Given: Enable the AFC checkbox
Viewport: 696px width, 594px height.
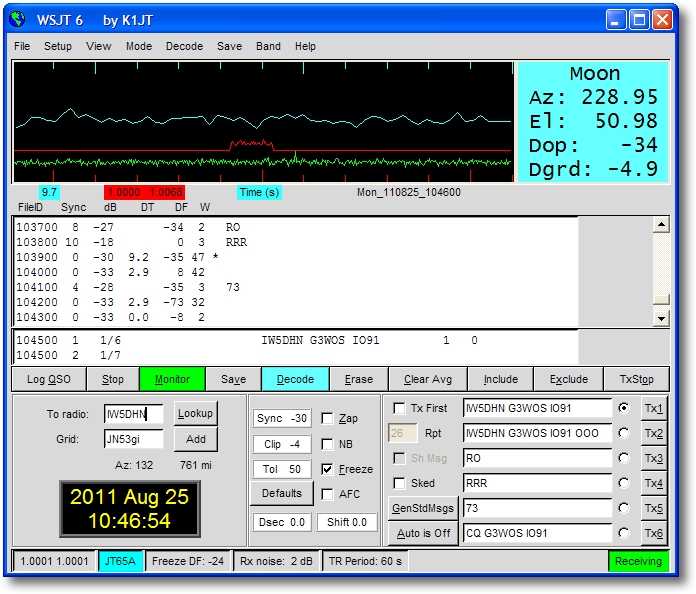Looking at the screenshot, I should [x=327, y=494].
